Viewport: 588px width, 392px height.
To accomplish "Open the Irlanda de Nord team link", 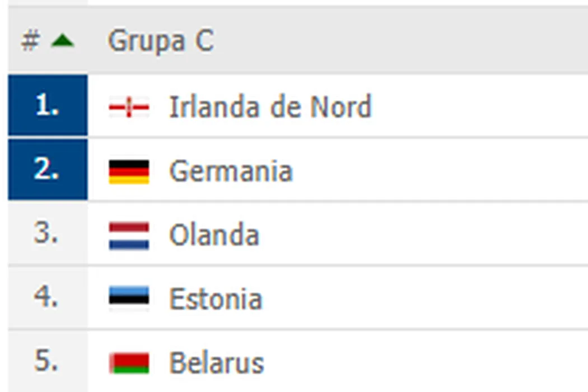I will pos(270,106).
